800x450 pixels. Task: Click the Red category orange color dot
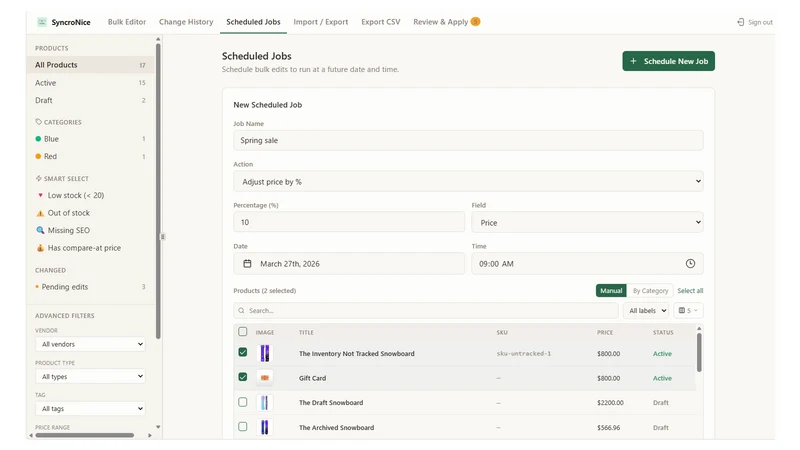tap(38, 156)
